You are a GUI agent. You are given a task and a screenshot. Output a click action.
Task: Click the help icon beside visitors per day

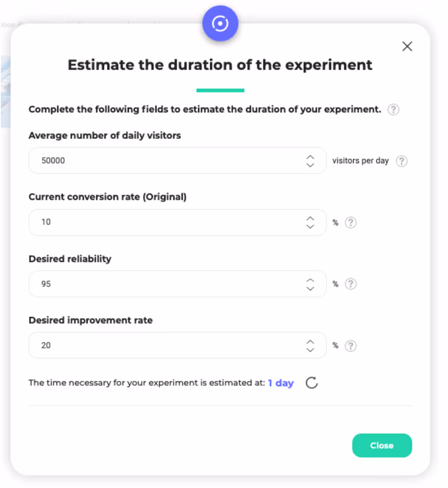pos(401,161)
